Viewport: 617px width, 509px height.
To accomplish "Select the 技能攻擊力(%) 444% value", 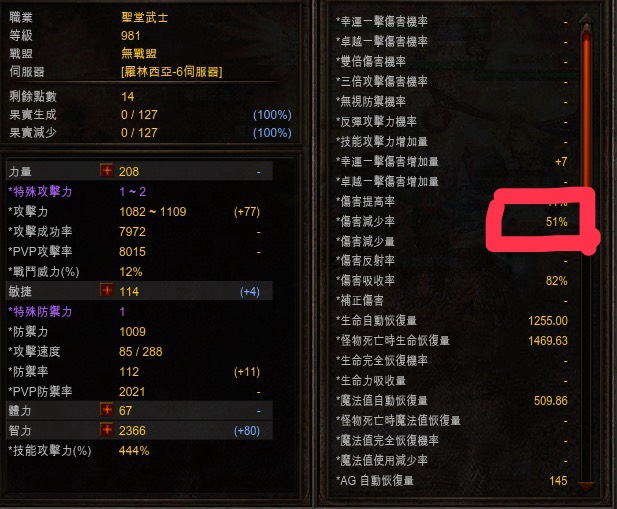I will (x=134, y=451).
